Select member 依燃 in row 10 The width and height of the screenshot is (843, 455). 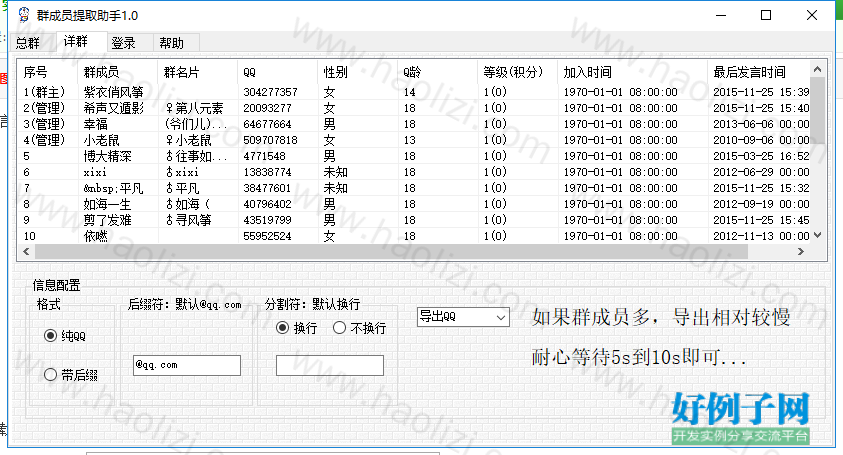pyautogui.click(x=96, y=236)
